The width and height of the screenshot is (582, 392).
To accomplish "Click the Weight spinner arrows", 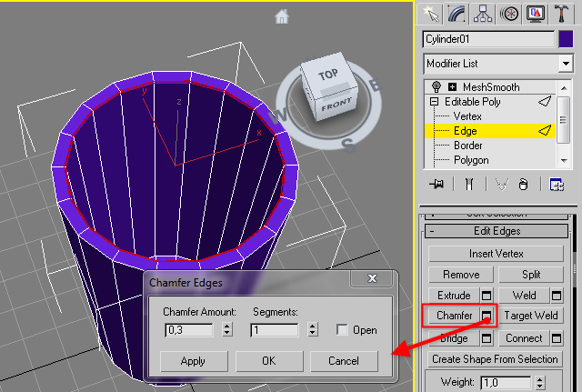I will [x=540, y=383].
